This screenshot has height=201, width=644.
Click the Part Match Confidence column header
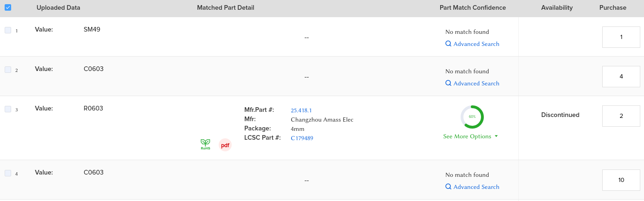pos(472,8)
